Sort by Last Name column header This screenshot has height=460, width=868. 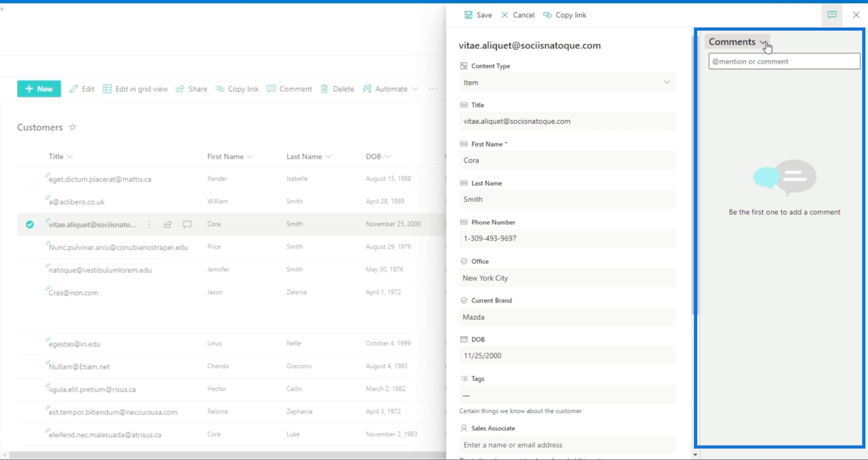pos(304,156)
